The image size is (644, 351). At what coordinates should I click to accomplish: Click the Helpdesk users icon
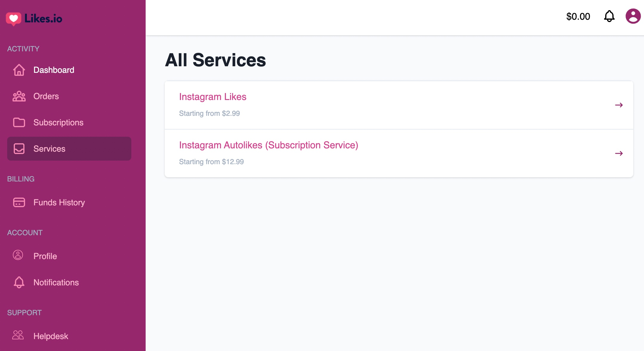click(18, 335)
